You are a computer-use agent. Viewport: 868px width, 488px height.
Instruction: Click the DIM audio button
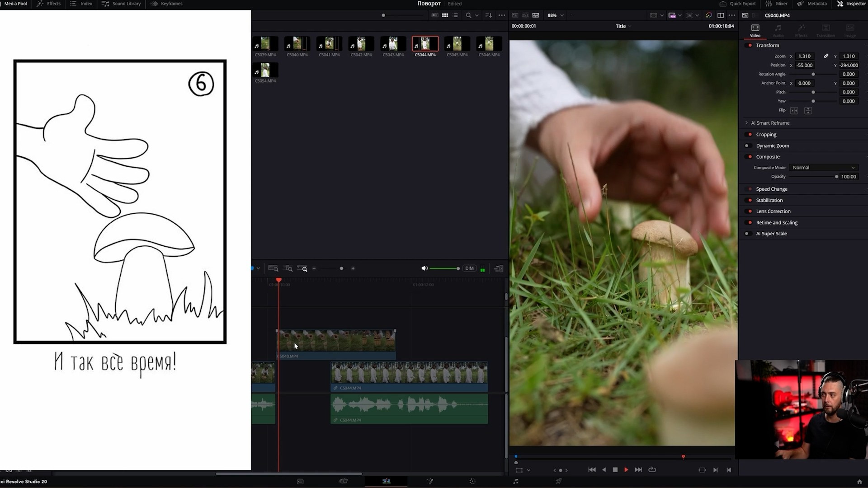point(469,268)
